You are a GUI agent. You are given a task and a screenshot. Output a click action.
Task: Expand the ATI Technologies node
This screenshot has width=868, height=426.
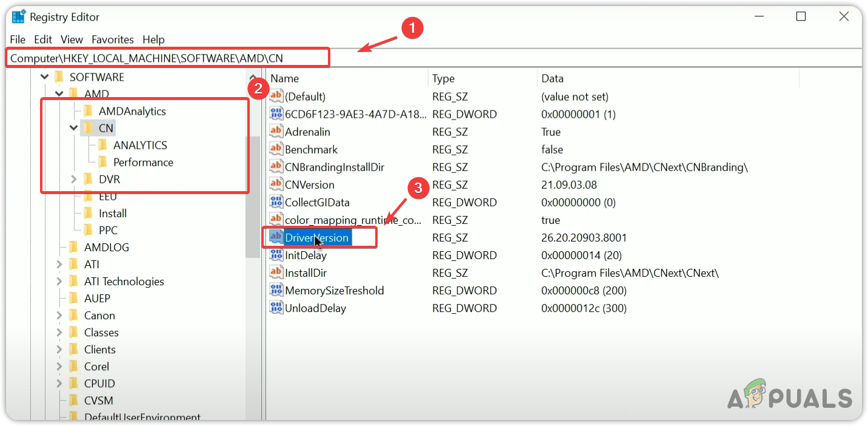59,281
